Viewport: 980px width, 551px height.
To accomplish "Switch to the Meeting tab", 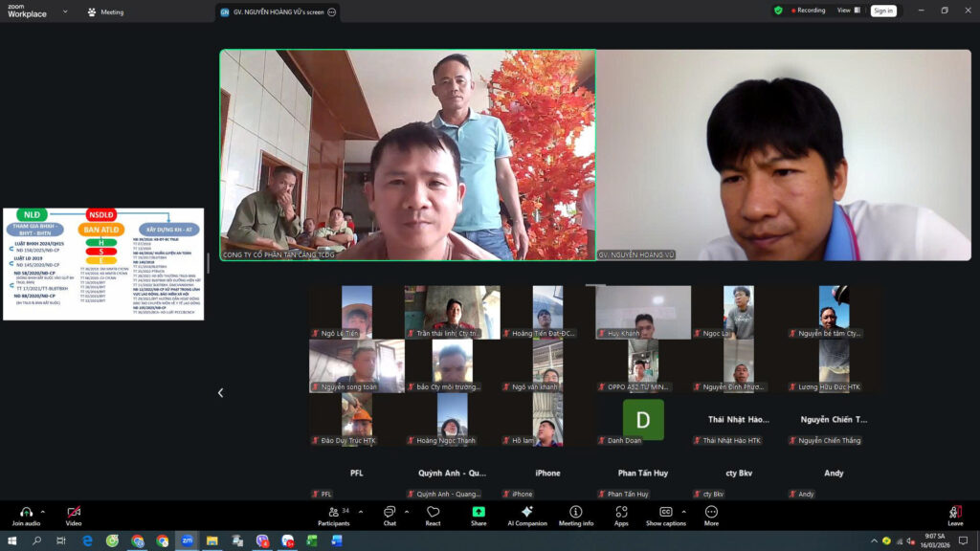I will (x=105, y=12).
